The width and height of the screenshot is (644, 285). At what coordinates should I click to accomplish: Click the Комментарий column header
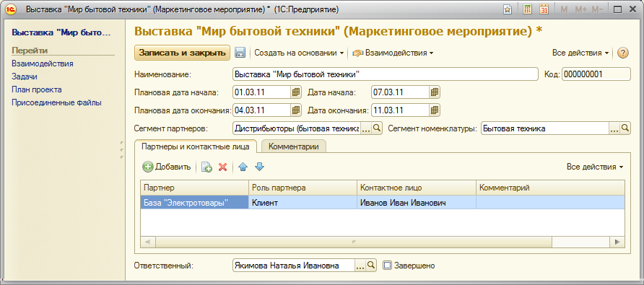click(x=550, y=188)
